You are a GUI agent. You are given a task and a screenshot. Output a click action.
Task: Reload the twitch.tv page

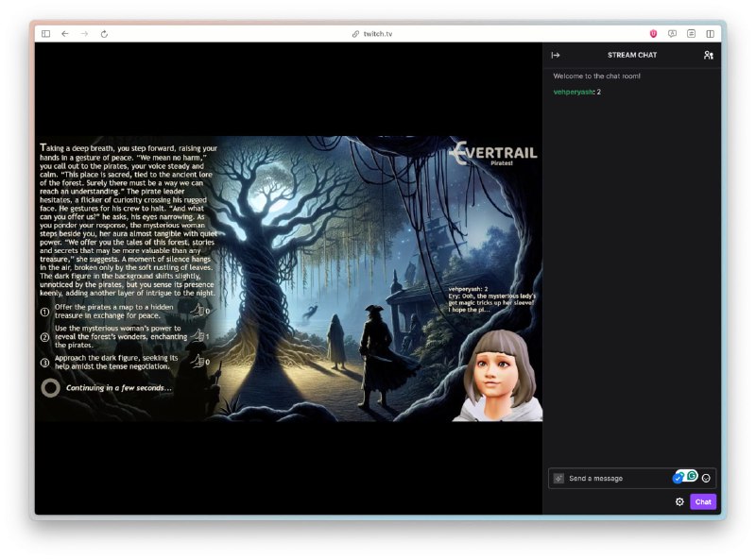tap(104, 34)
